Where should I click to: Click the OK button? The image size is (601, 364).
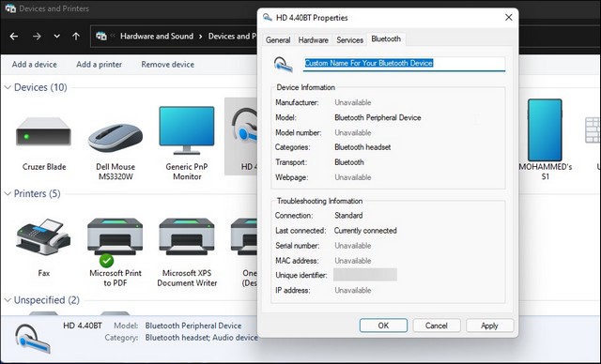click(x=383, y=326)
